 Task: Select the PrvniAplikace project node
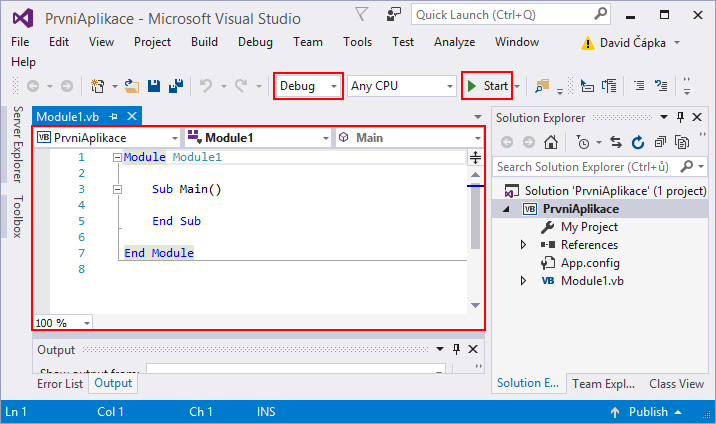pos(581,209)
